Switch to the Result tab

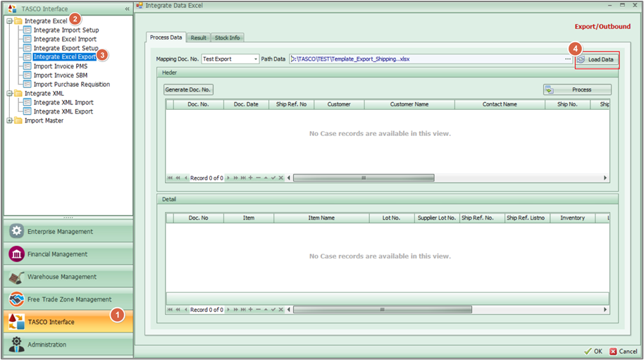click(x=198, y=37)
